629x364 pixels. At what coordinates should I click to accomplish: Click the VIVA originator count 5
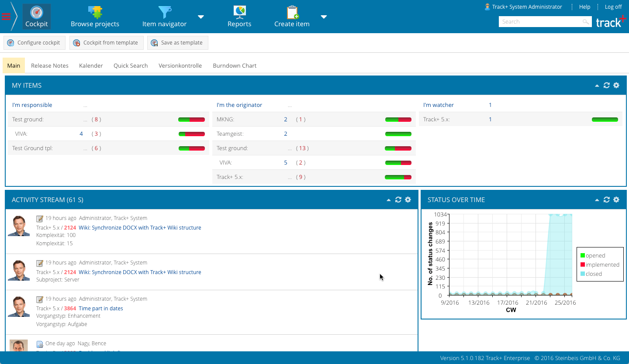(286, 163)
